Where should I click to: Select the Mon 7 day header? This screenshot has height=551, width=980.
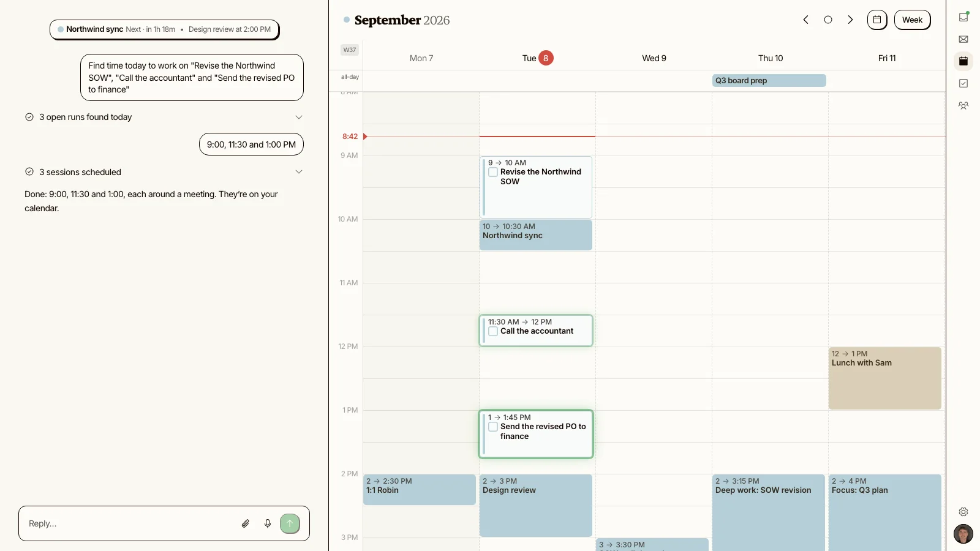421,58
